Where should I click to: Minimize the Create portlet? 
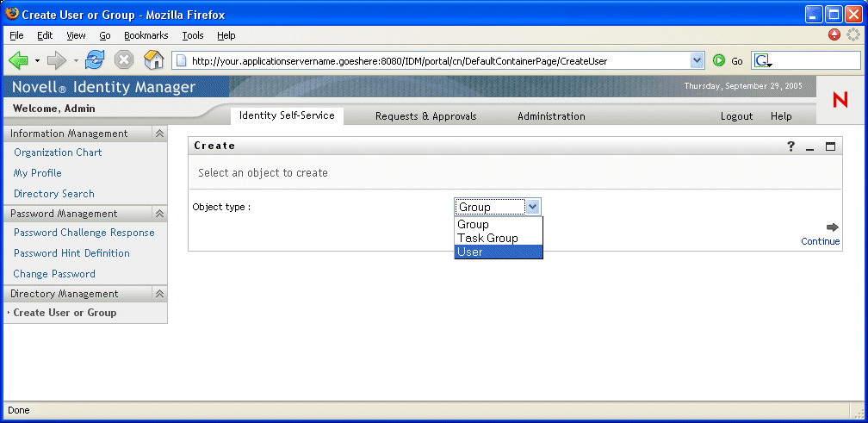810,147
